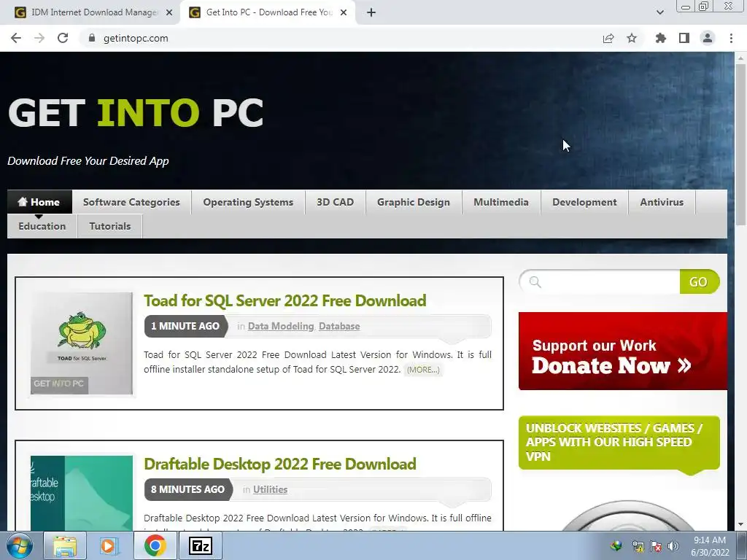Switch to IDM Internet Download Manager tab

94,12
